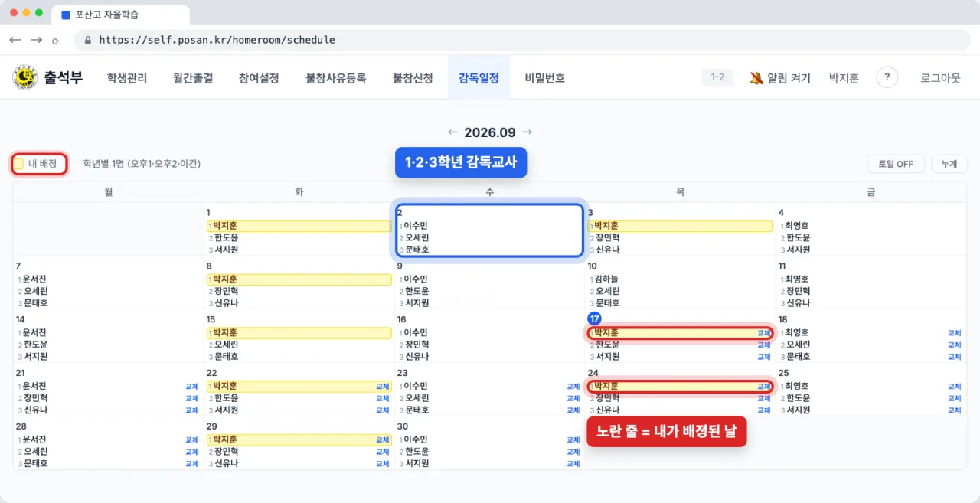The width and height of the screenshot is (980, 503).
Task: Click 윤서진 on day 7
Action: 34,279
